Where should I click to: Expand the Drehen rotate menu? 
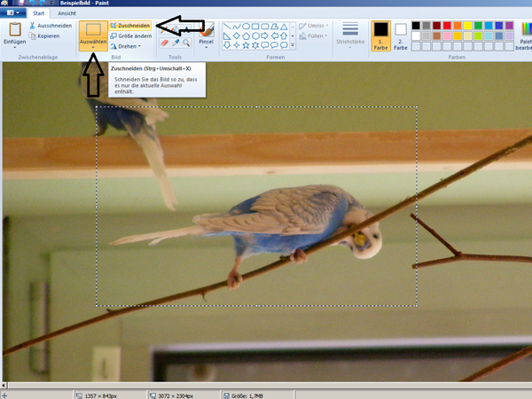pyautogui.click(x=126, y=46)
